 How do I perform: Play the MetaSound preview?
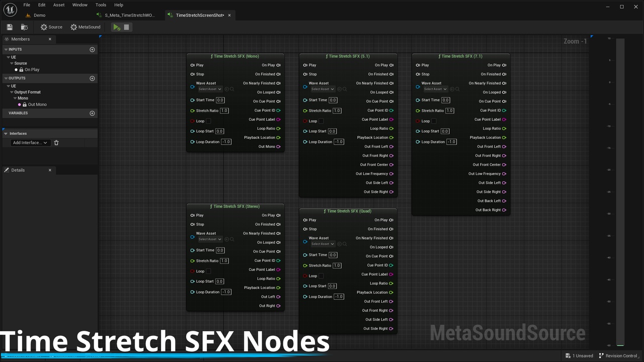[x=116, y=27]
